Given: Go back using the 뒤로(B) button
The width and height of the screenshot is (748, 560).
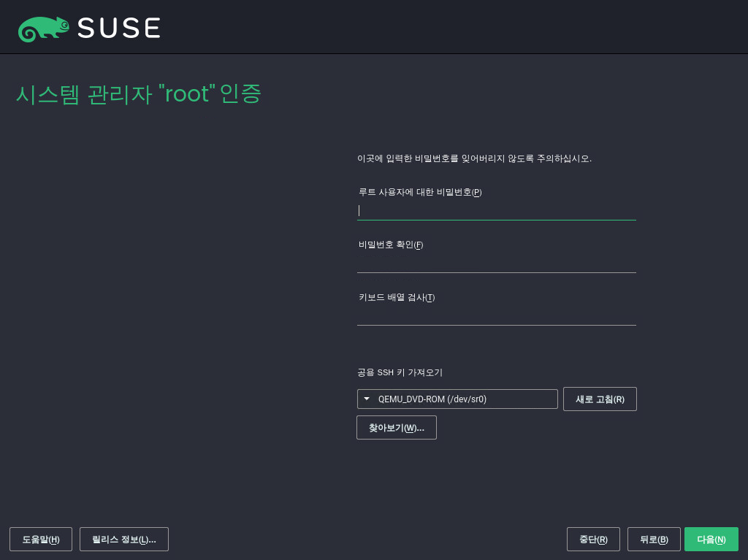Looking at the screenshot, I should (653, 540).
